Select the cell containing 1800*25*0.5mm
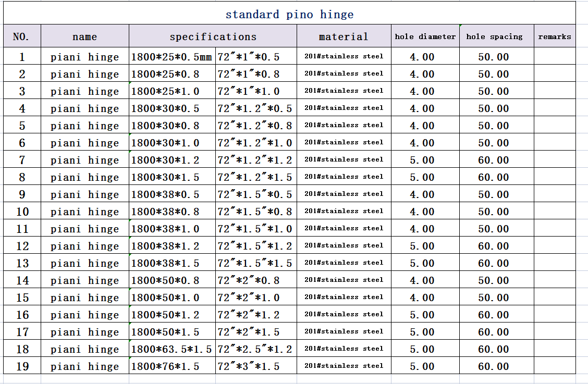The width and height of the screenshot is (588, 384). 171,57
